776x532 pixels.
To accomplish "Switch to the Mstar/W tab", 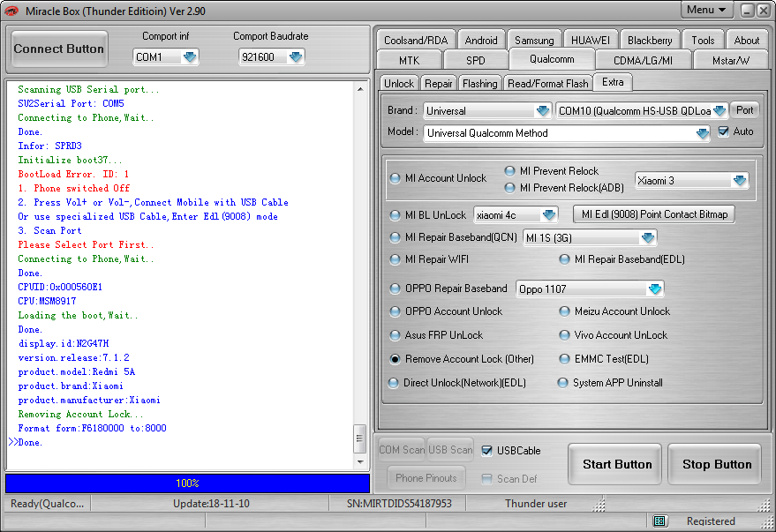I will (x=731, y=60).
